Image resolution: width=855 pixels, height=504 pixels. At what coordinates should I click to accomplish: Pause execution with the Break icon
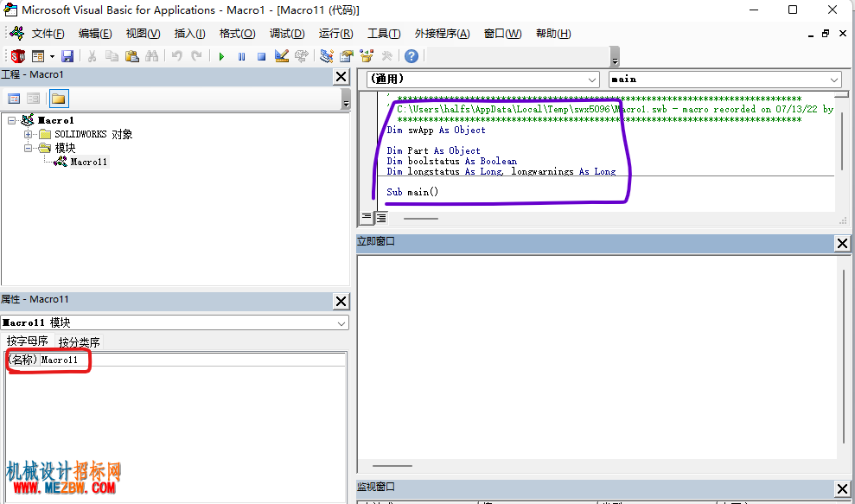[241, 56]
